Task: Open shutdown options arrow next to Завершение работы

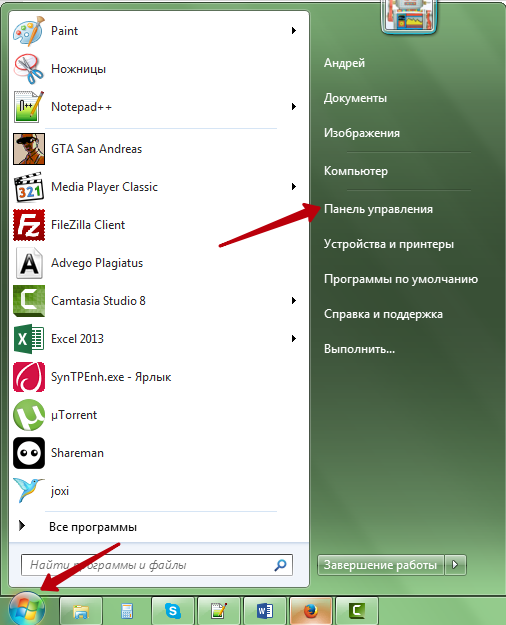Action: (455, 565)
